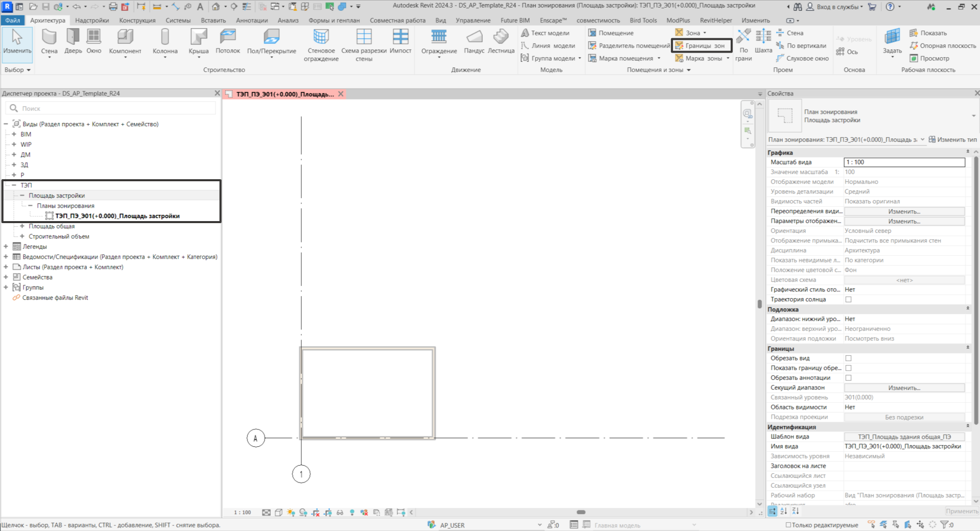Image resolution: width=980 pixels, height=531 pixels.
Task: Switch to the Вид ribbon tab
Action: 440,20
